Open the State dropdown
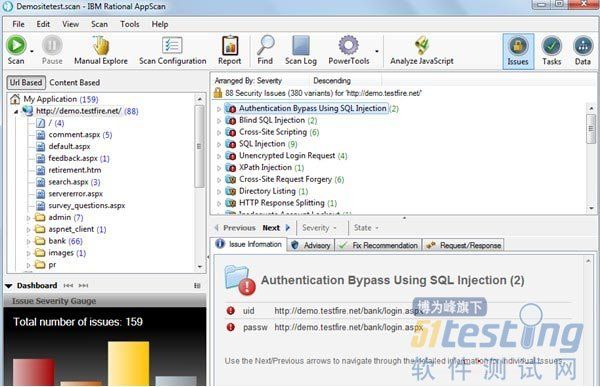 pyautogui.click(x=366, y=228)
